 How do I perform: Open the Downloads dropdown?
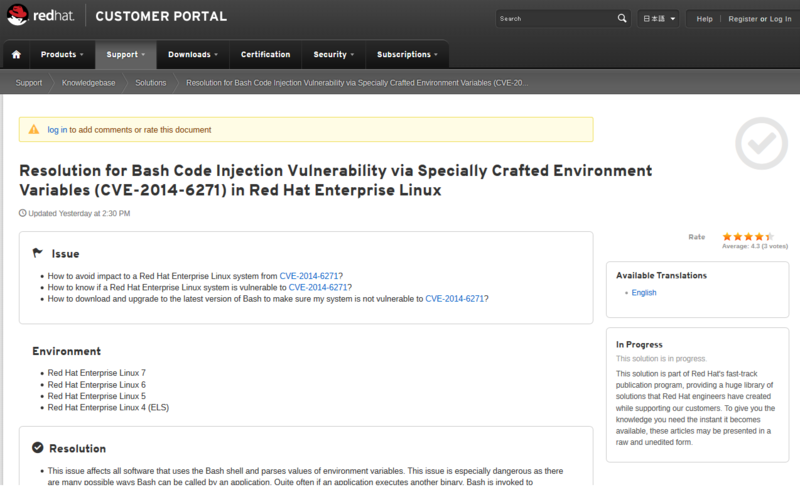(193, 55)
